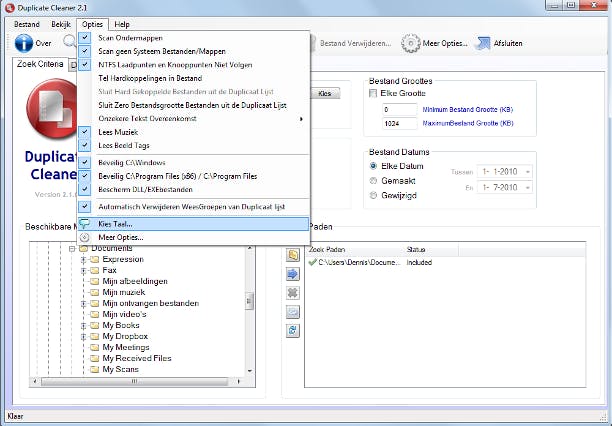
Task: Toggle Bescherm DLL/EXE bestanden option
Action: click(x=194, y=189)
